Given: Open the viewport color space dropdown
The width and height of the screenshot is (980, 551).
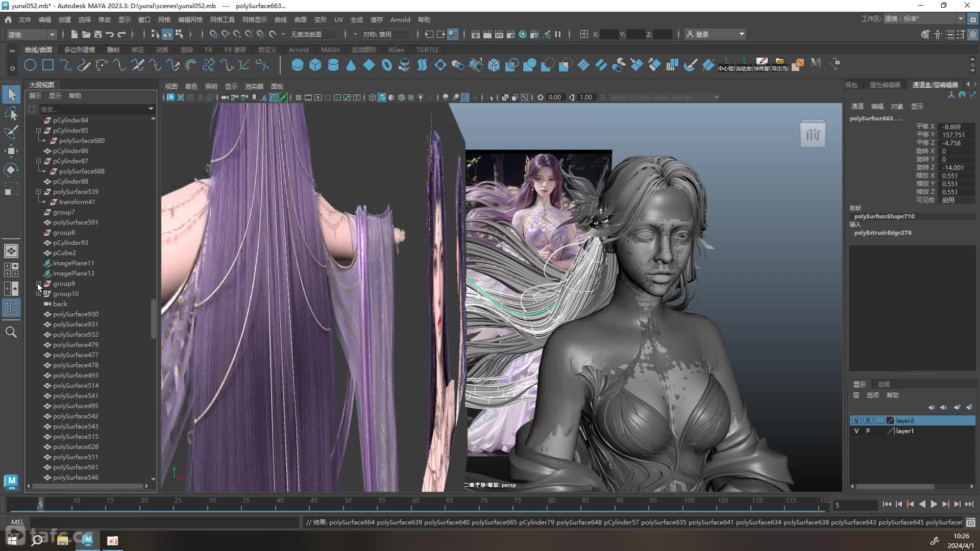Looking at the screenshot, I should (x=664, y=97).
